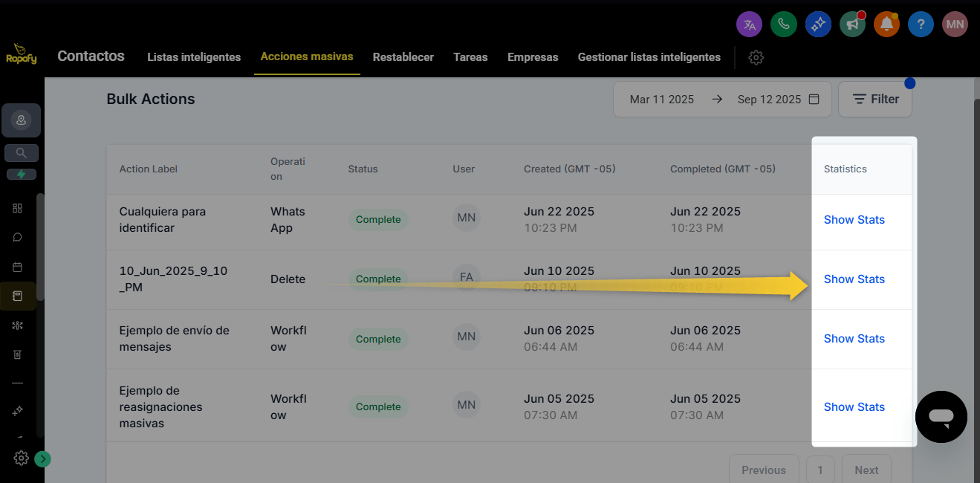Open the conversations chat icon in sidebar
This screenshot has width=980, height=483.
pos(18,238)
